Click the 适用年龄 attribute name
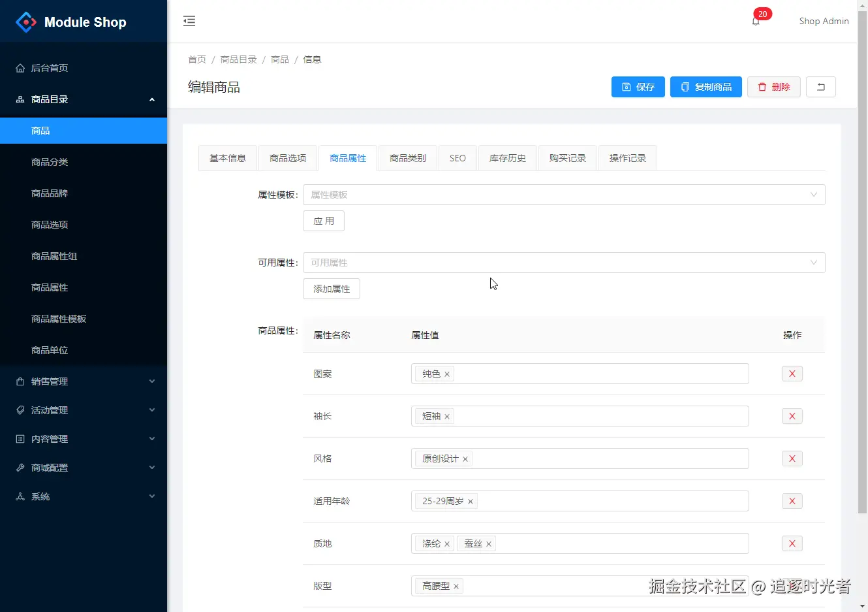Viewport: 868px width, 612px height. coord(332,501)
